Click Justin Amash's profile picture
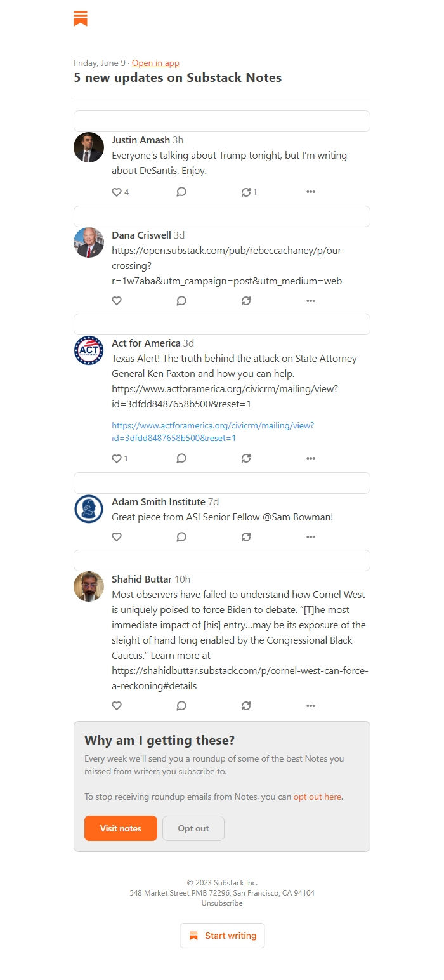 pos(89,147)
